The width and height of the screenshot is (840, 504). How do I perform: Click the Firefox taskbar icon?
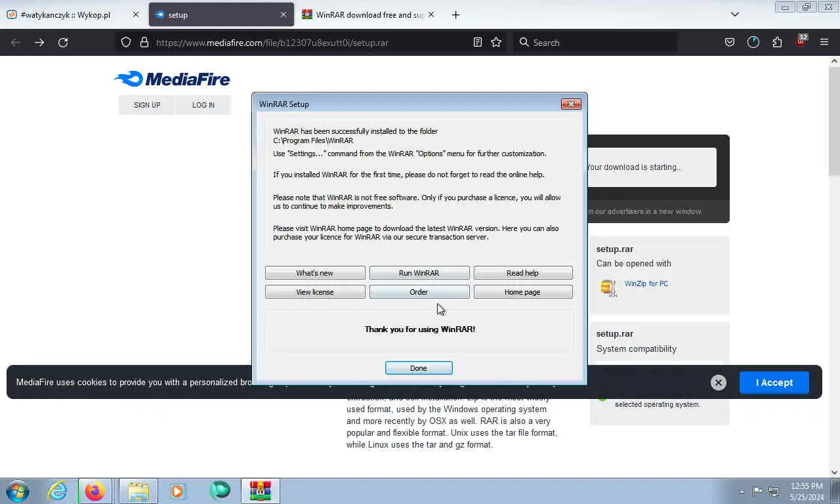coord(94,491)
